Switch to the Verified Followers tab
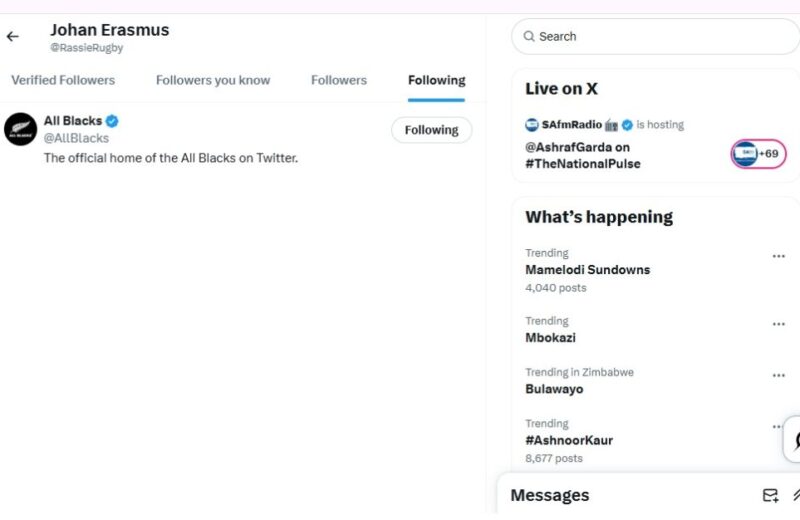The height and width of the screenshot is (520, 800). click(63, 80)
